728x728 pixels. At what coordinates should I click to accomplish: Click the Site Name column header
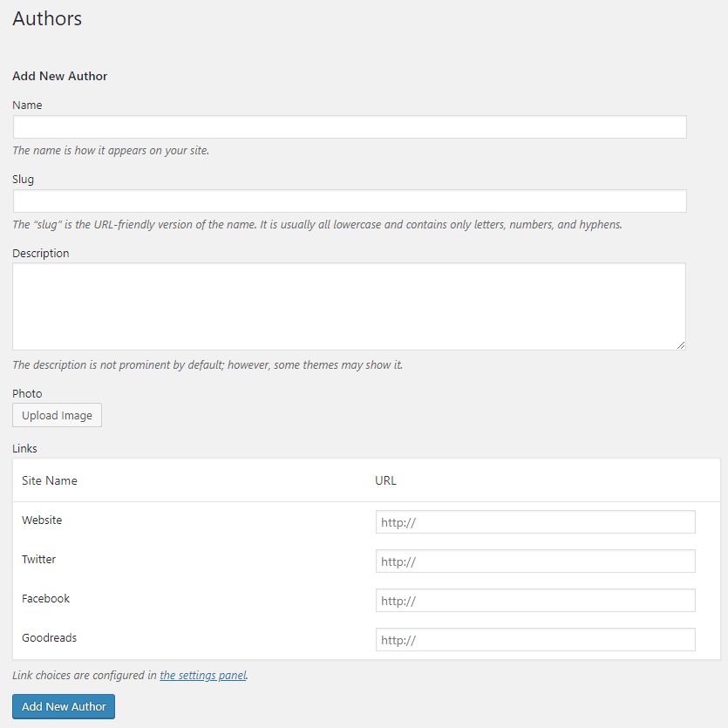pos(50,480)
